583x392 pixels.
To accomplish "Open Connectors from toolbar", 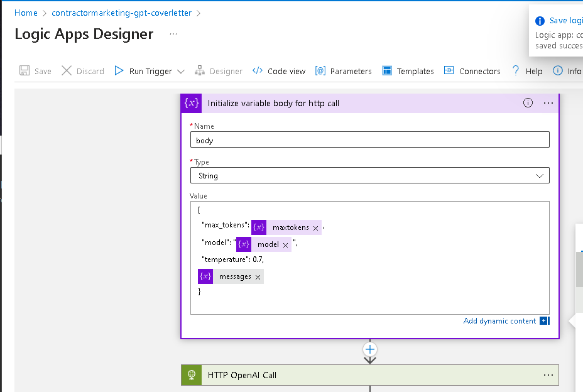I will (472, 70).
